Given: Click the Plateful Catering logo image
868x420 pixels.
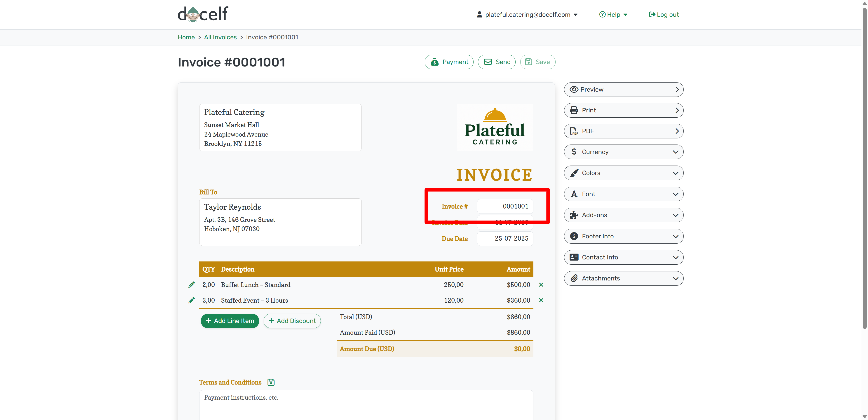Looking at the screenshot, I should (x=495, y=127).
